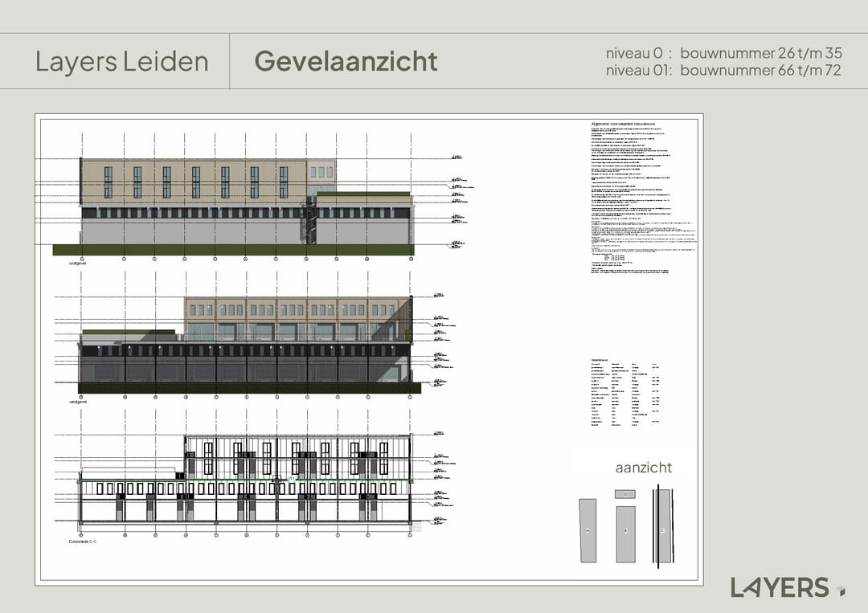Click building block A in aanzicht key
Viewport: 868px width, 613px height.
[x=588, y=530]
